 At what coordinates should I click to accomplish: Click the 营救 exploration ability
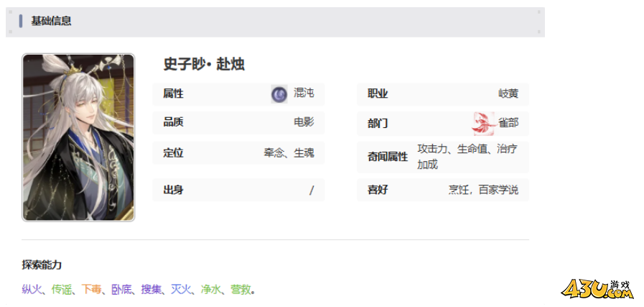point(241,290)
